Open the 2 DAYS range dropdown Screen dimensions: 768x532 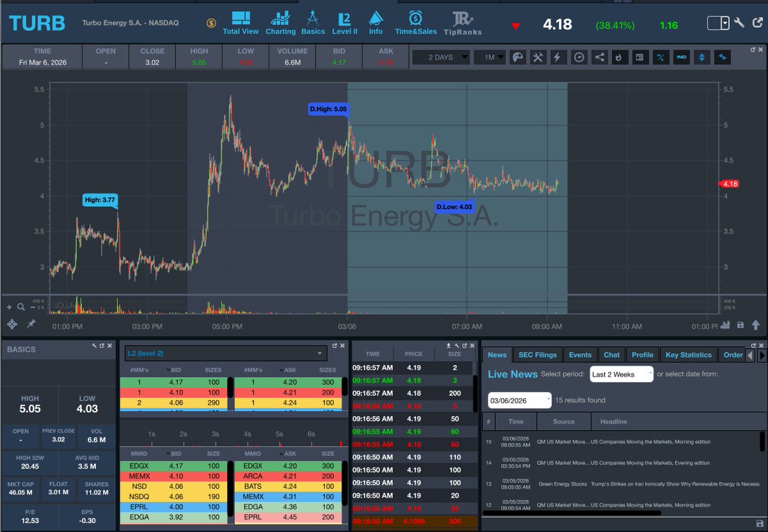pyautogui.click(x=440, y=57)
